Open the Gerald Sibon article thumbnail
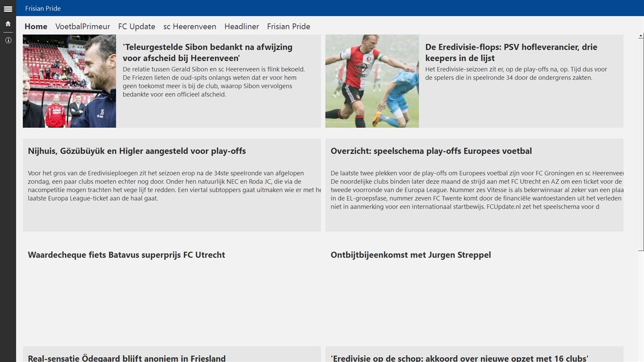This screenshot has width=644, height=362. 69,81
